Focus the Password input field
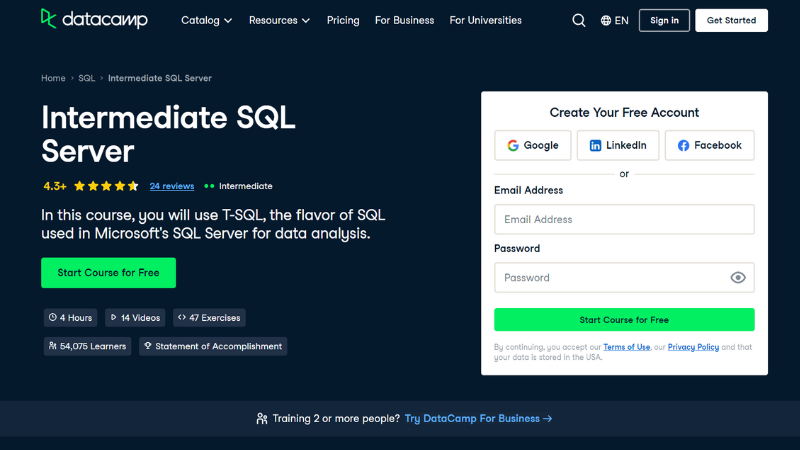 point(624,278)
